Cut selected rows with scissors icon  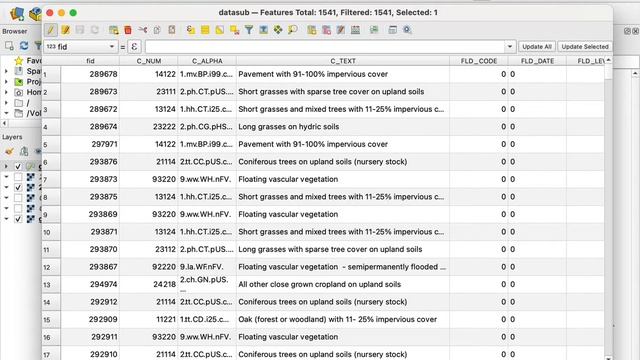142,30
